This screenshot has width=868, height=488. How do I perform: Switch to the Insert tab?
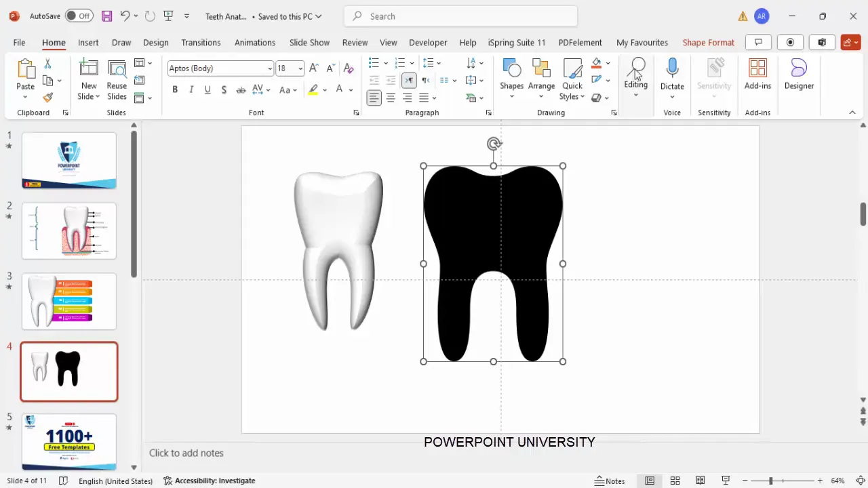tap(88, 42)
